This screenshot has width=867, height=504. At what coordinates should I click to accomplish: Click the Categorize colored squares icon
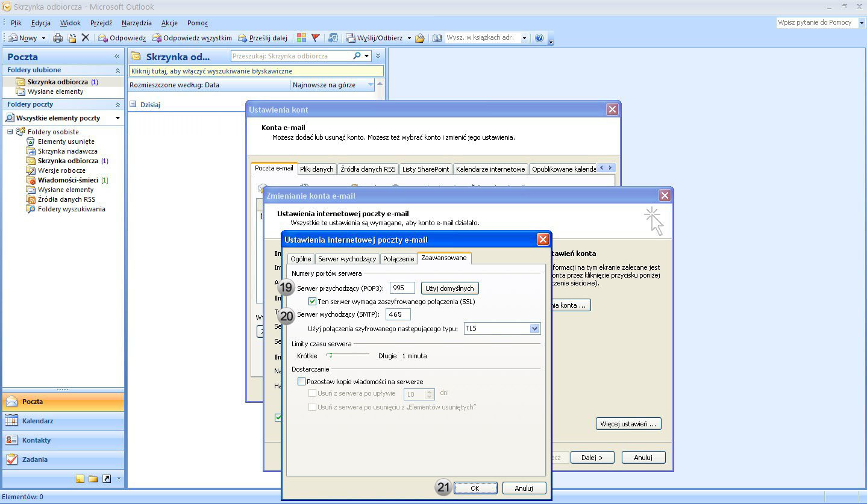pos(301,38)
